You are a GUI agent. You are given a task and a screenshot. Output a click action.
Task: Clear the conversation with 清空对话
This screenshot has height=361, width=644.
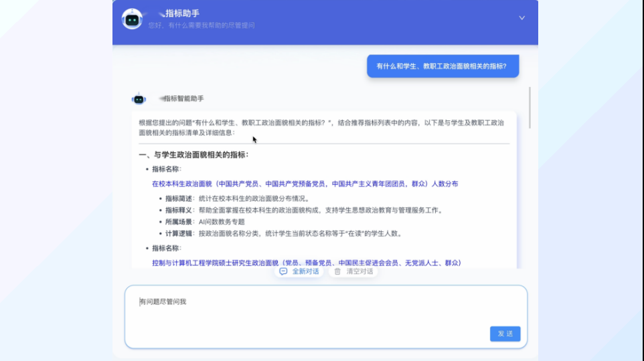pos(353,271)
